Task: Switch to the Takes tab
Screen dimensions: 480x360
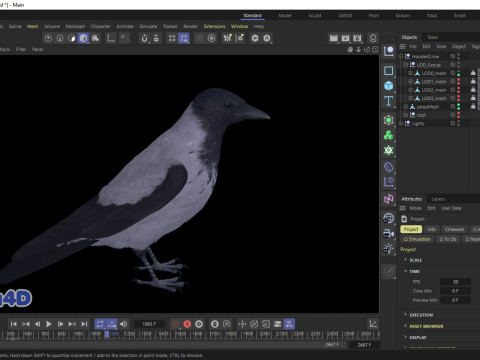Action: pos(433,37)
